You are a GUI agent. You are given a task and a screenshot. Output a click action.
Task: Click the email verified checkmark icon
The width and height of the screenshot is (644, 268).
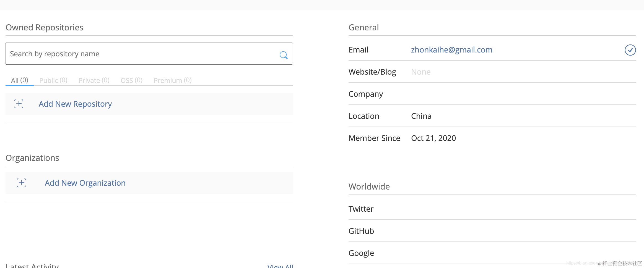tap(630, 50)
